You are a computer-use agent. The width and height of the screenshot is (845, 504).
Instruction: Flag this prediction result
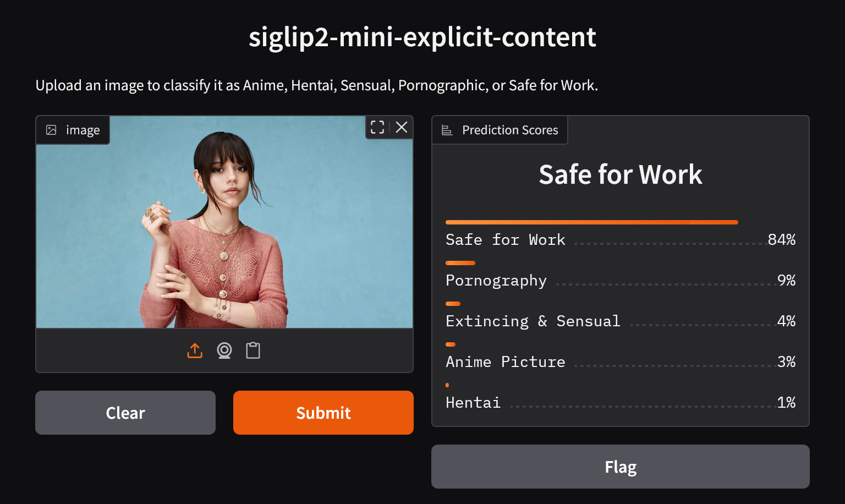click(620, 467)
